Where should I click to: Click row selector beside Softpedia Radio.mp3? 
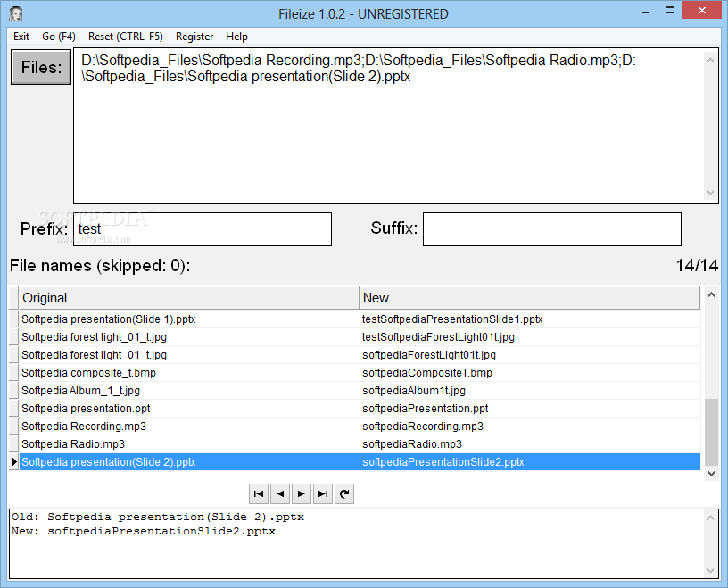pos(14,444)
